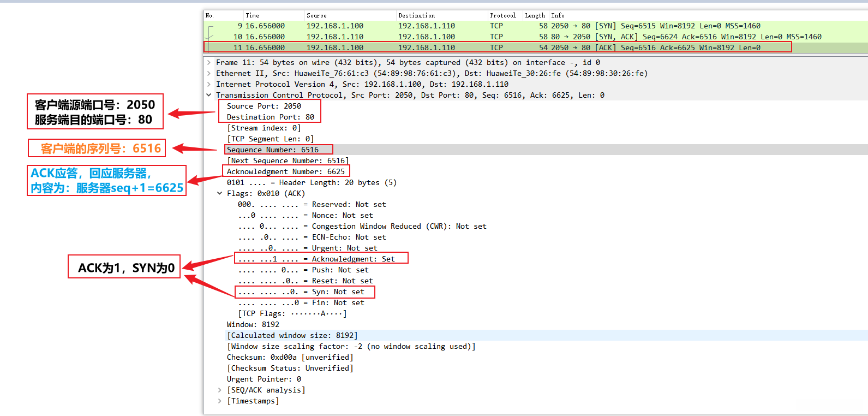The height and width of the screenshot is (416, 868).
Task: Select the Syn: Not set flag line
Action: click(301, 292)
